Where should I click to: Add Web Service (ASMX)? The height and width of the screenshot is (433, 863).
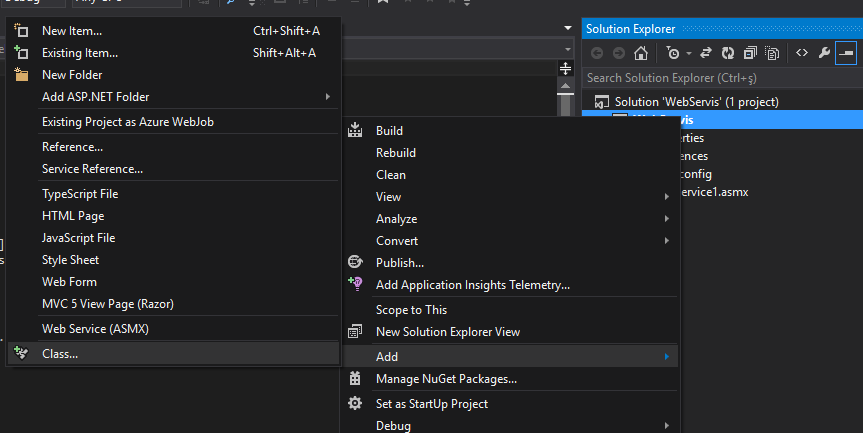tap(173, 329)
